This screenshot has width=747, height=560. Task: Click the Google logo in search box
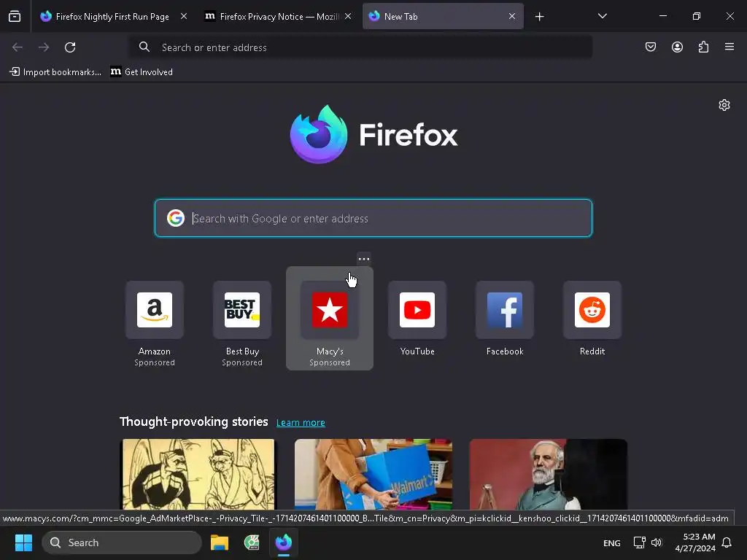(x=176, y=218)
